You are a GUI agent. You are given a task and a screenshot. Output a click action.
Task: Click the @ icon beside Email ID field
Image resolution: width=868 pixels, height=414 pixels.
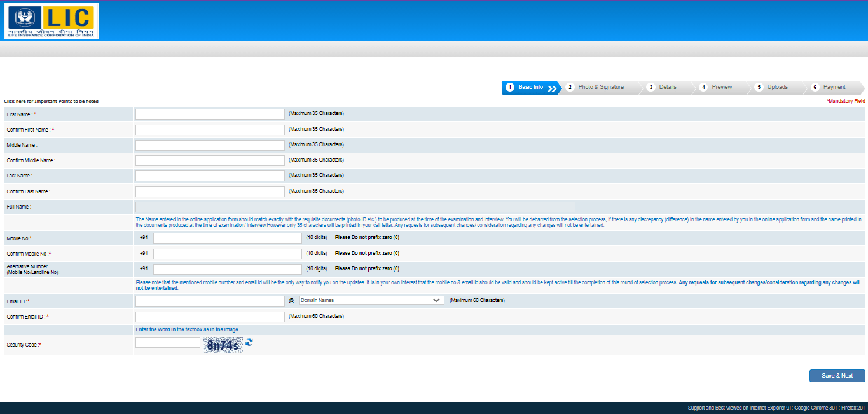tap(291, 300)
